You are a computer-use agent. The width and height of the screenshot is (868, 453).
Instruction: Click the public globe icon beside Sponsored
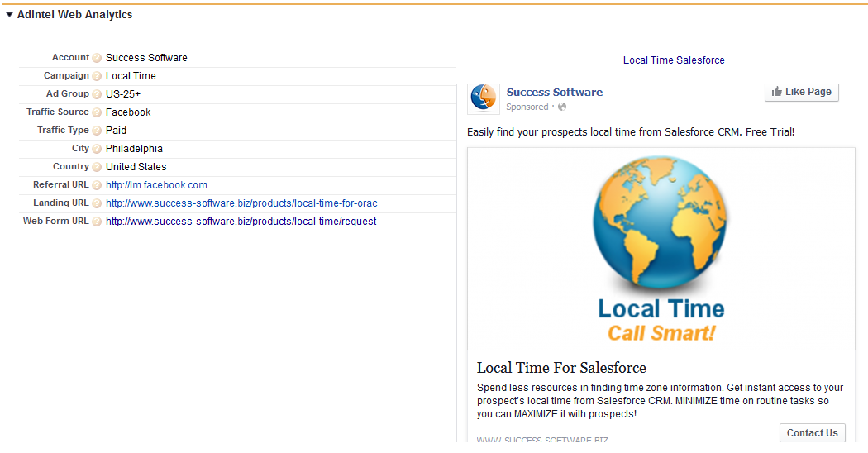point(562,107)
